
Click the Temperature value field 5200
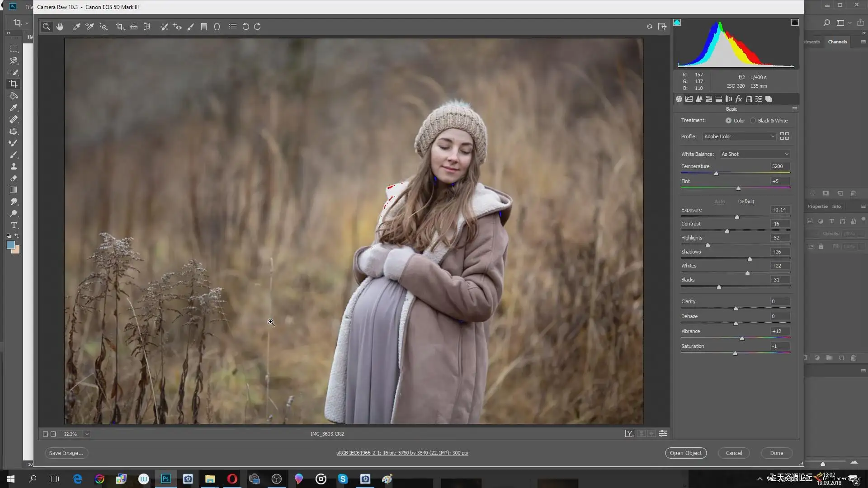coord(780,166)
